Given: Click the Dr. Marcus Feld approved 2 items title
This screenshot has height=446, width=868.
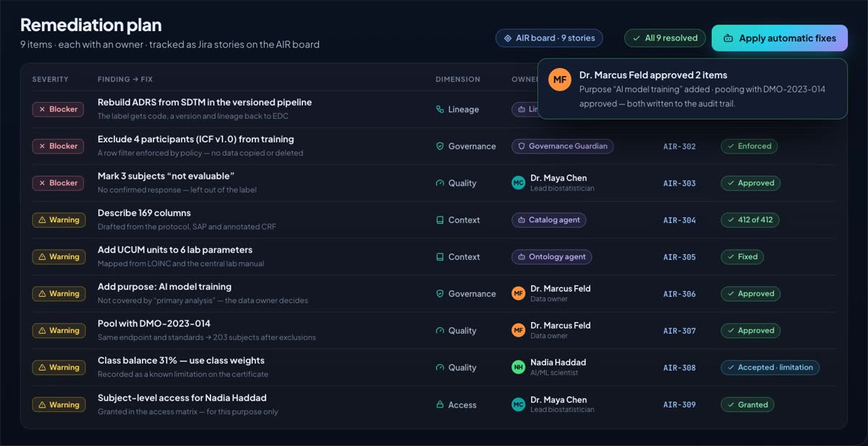Looking at the screenshot, I should coord(653,75).
